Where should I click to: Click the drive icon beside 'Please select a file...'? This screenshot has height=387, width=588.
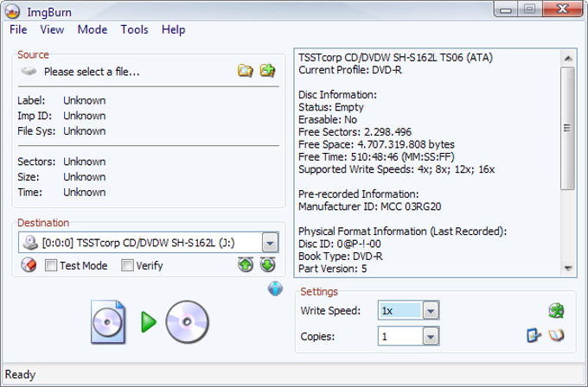tap(29, 71)
